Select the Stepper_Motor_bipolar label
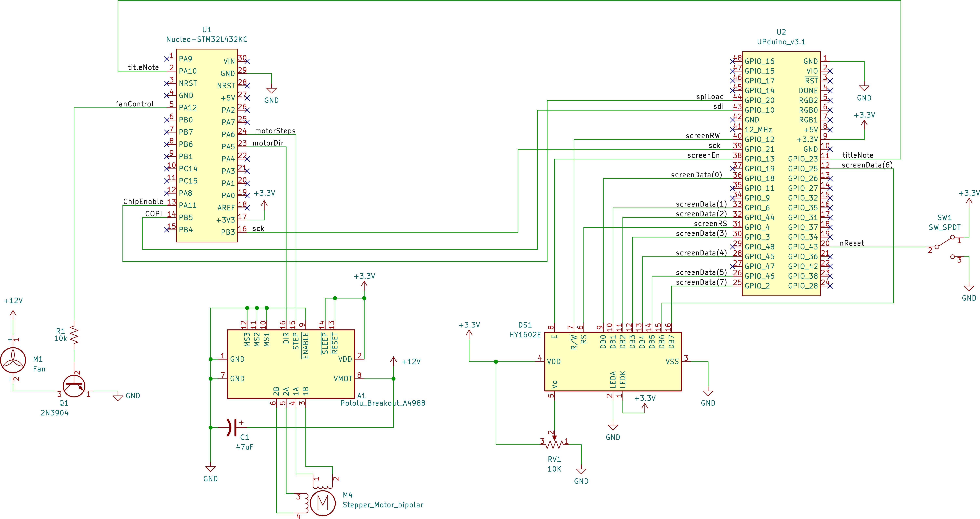The image size is (980, 519). [x=383, y=505]
